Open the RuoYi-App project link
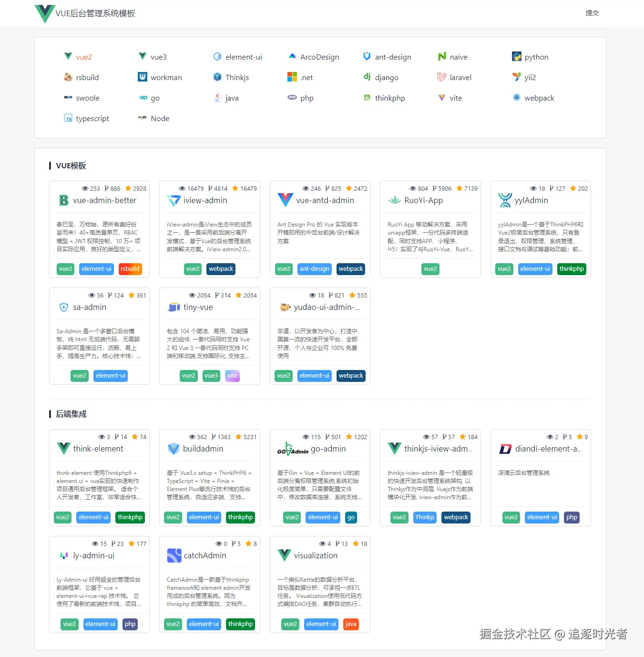The image size is (644, 657). [x=424, y=200]
